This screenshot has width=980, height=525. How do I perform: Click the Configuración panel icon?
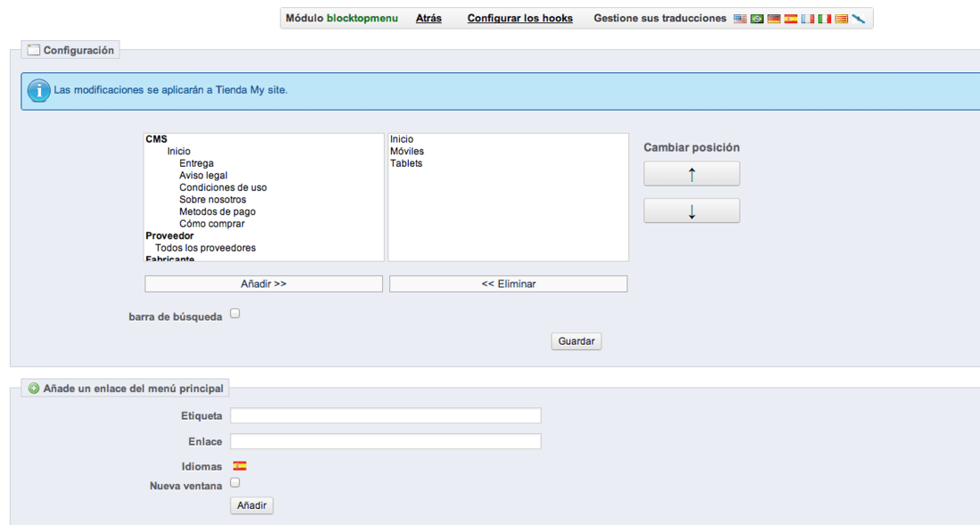34,50
